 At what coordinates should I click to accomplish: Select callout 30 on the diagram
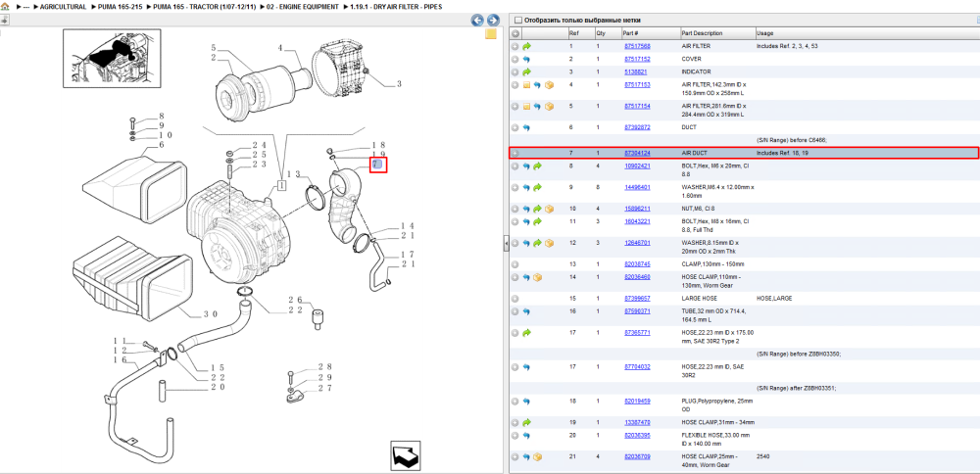(x=210, y=314)
